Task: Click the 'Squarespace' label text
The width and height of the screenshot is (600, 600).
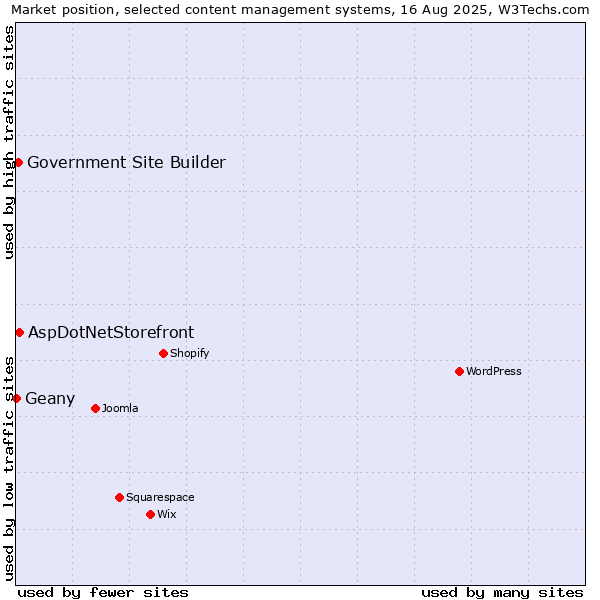Action: click(160, 497)
